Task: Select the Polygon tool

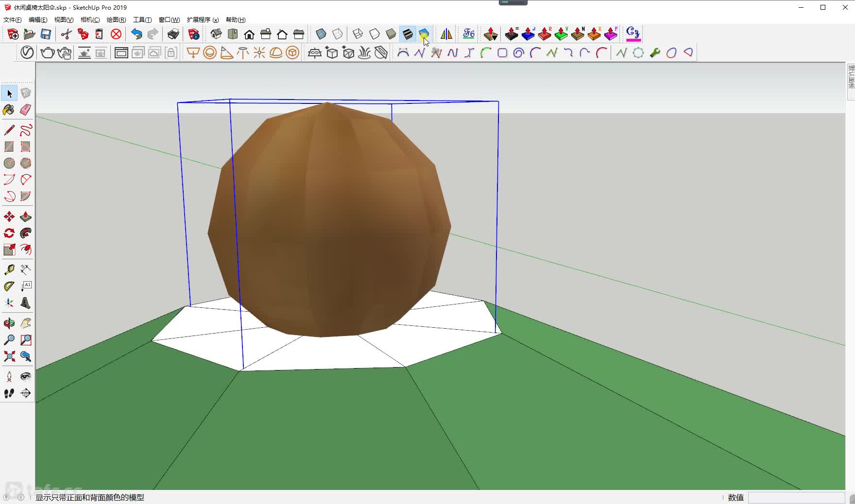Action: (26, 163)
